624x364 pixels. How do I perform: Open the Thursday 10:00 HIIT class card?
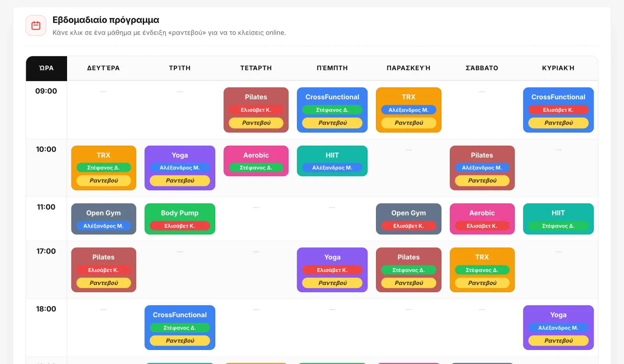click(x=332, y=161)
